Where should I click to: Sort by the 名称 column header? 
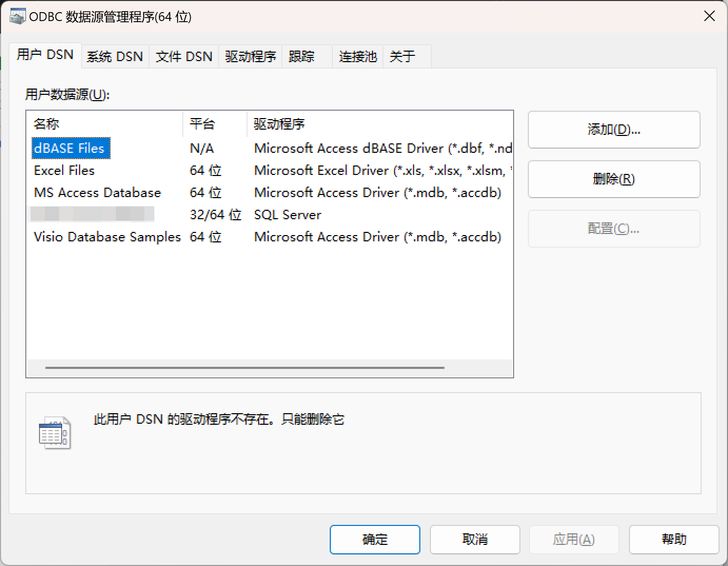point(104,124)
